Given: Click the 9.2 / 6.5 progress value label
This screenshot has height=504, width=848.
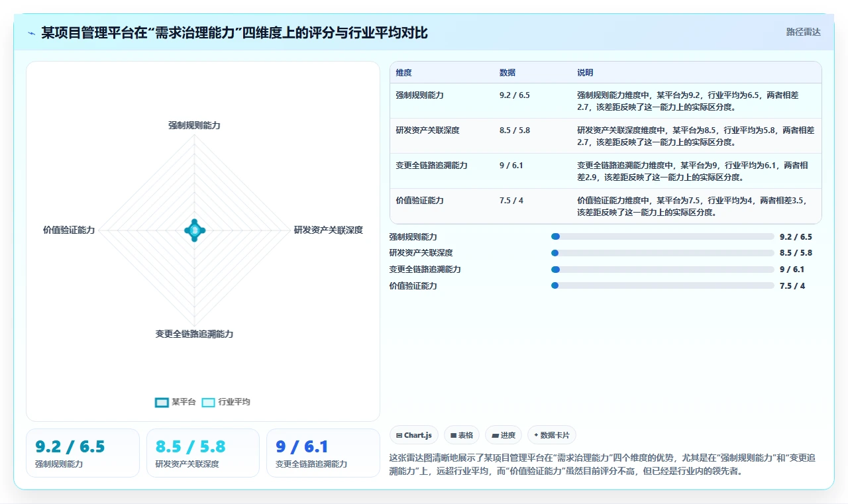Looking at the screenshot, I should tap(796, 236).
